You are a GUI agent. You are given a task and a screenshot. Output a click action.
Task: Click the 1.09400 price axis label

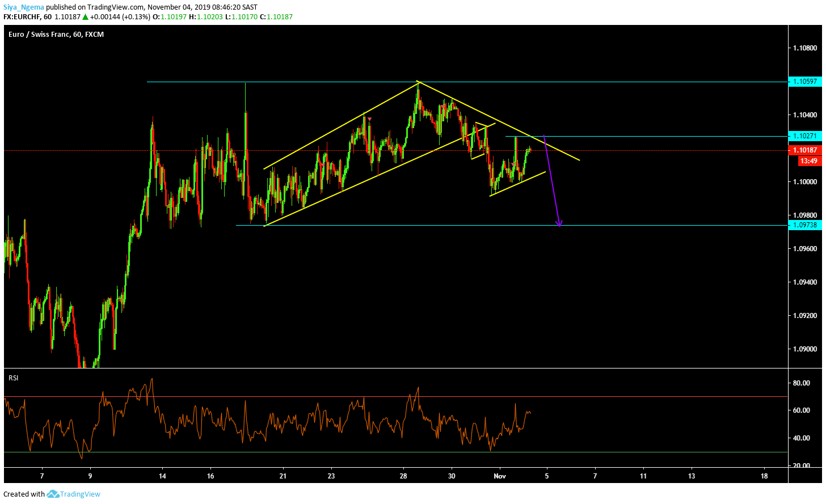[805, 282]
